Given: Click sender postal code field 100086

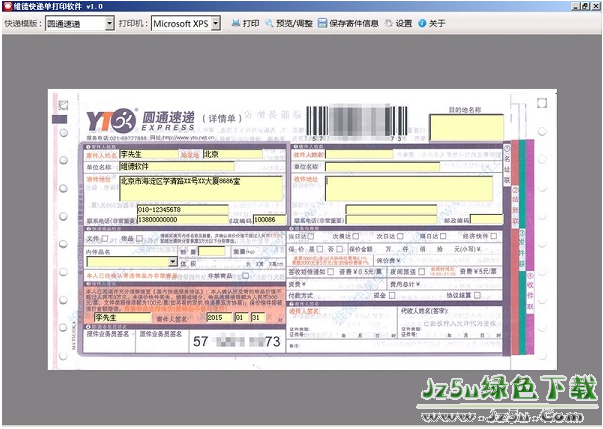Looking at the screenshot, I should pos(270,220).
